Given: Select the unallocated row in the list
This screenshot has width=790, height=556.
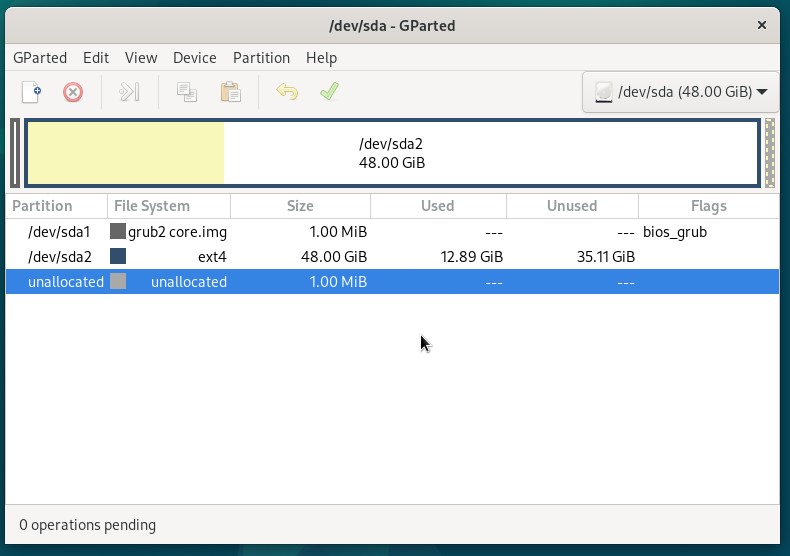Looking at the screenshot, I should [392, 282].
